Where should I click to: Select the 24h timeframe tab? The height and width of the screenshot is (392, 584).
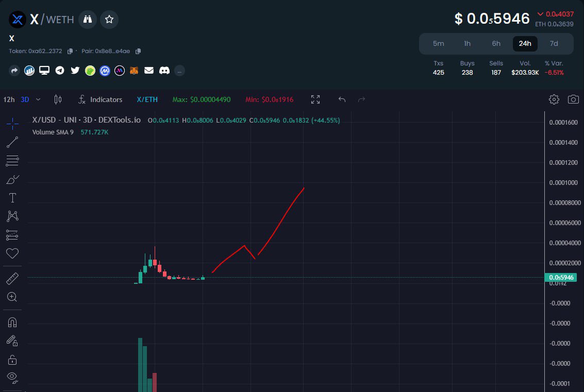[x=525, y=44]
